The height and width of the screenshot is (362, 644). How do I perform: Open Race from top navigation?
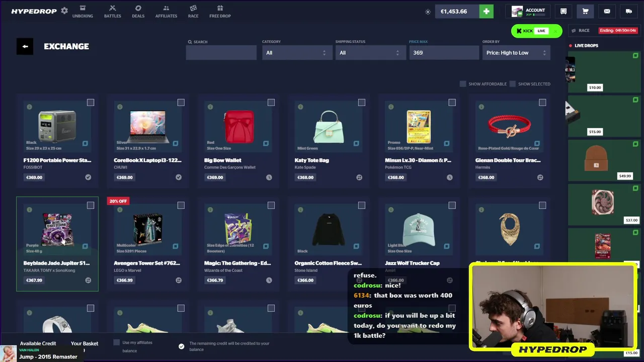pos(193,12)
